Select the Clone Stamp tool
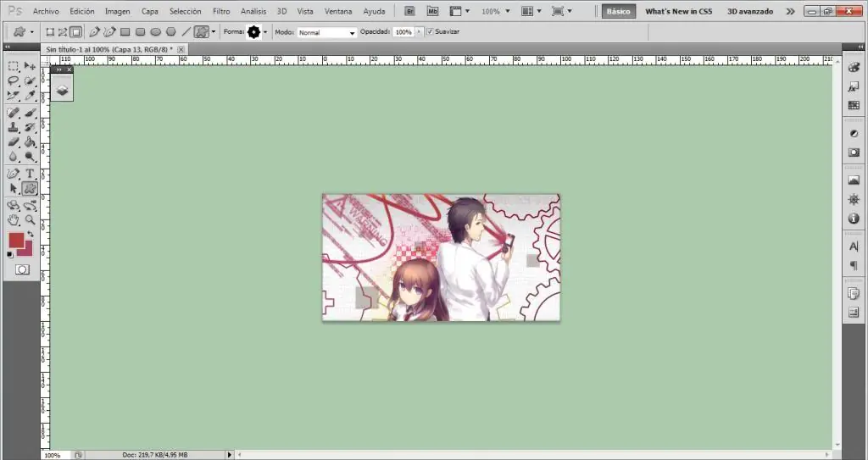868x460 pixels. pyautogui.click(x=14, y=127)
